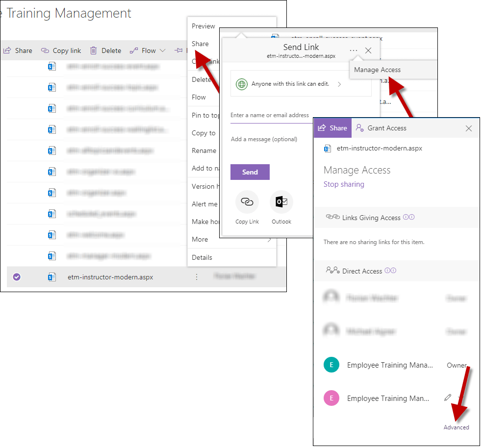Open the ellipsis menu in Send Link dialog
The width and height of the screenshot is (483, 448).
coord(354,50)
